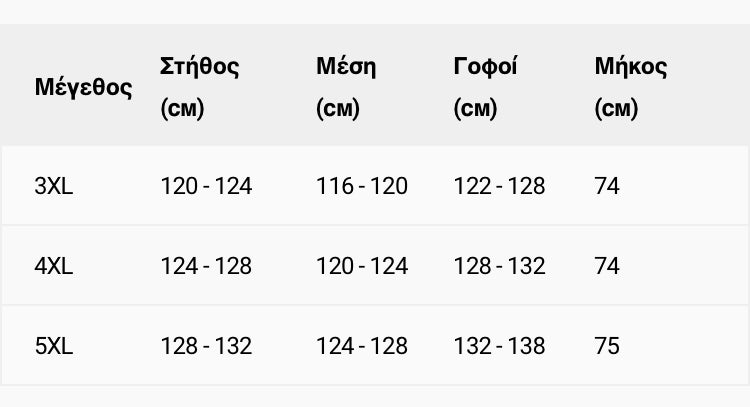Click the 3XL hips value 122 - 128
750x407 pixels.
pyautogui.click(x=499, y=186)
